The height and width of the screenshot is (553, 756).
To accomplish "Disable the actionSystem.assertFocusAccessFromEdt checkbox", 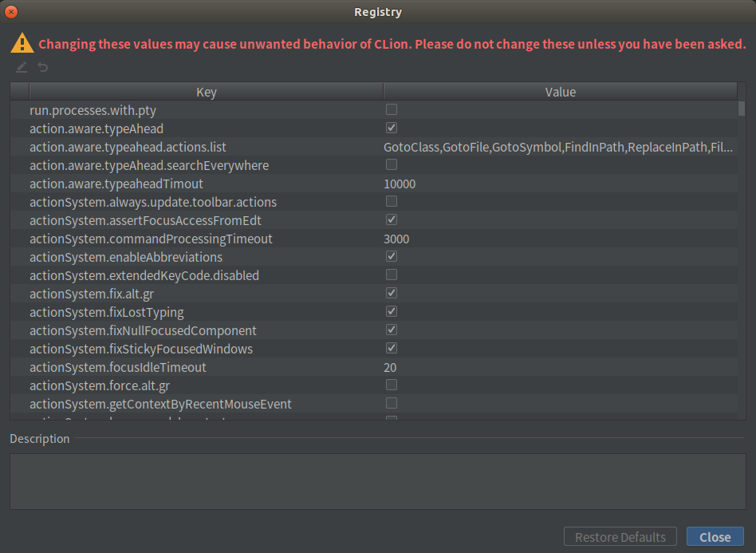I will 391,219.
